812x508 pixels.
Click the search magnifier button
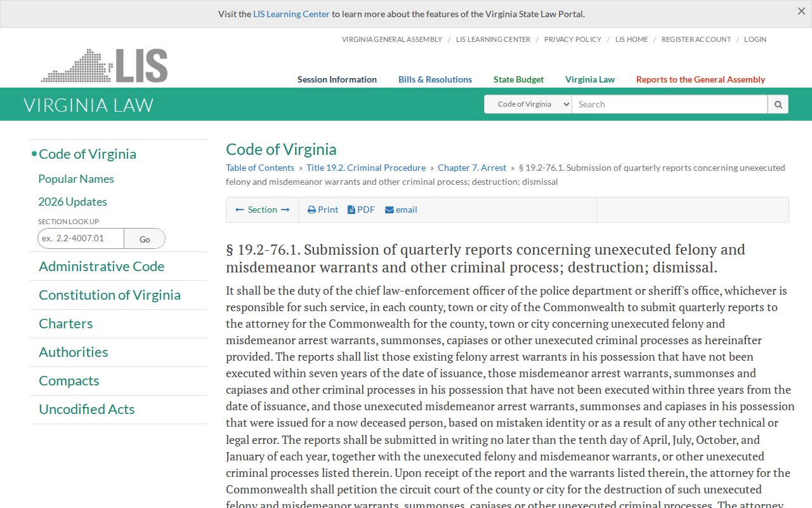tap(778, 104)
